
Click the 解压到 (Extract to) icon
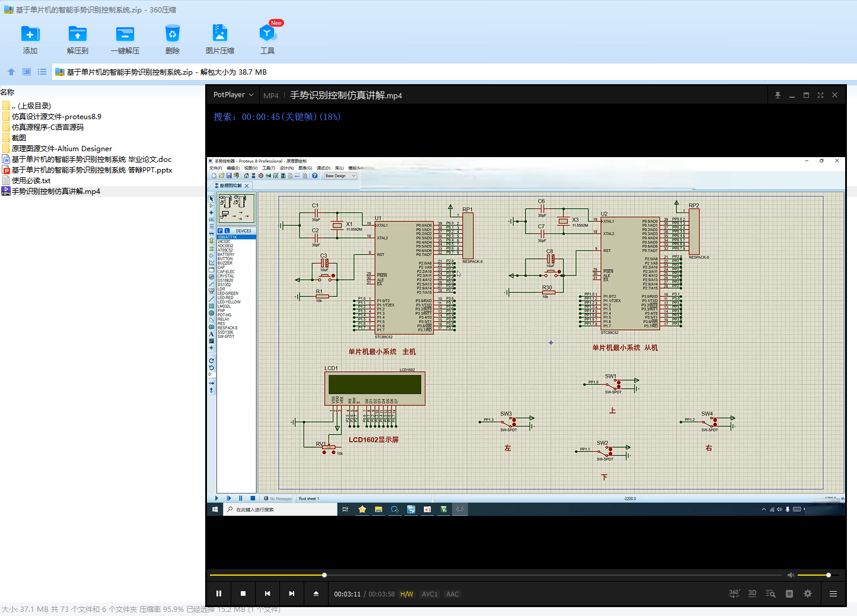77,34
